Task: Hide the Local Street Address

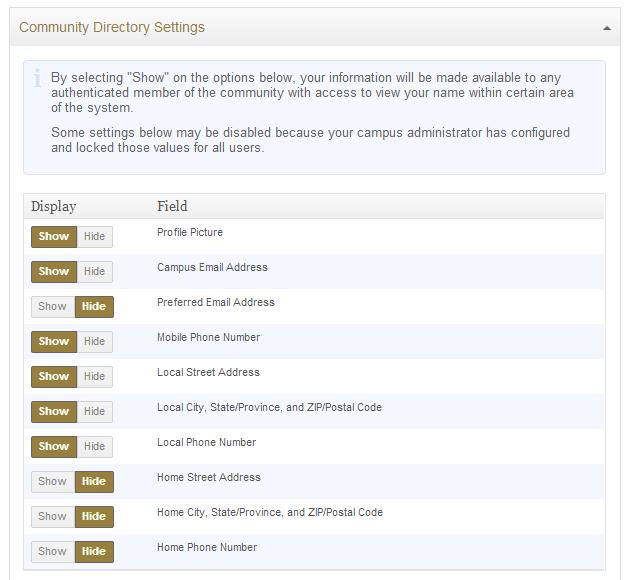Action: [x=94, y=377]
